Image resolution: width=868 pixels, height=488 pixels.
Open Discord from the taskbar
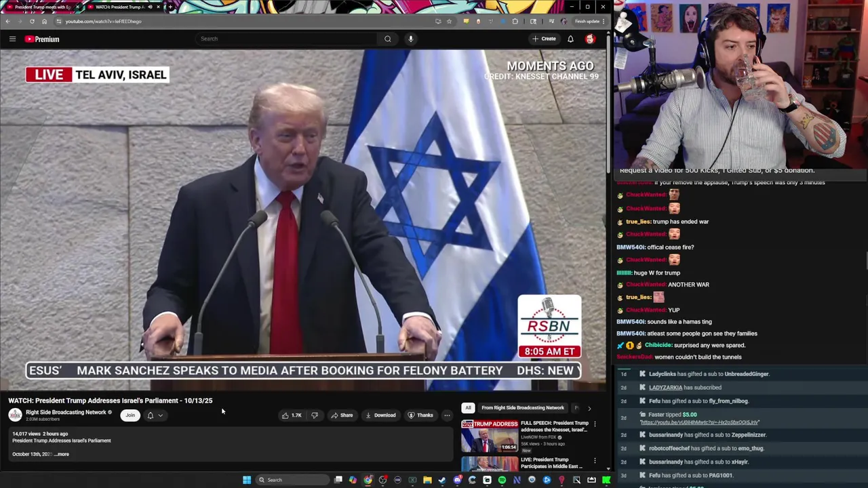457,480
